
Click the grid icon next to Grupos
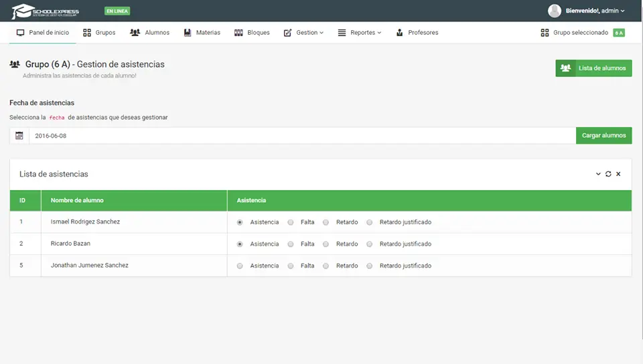pos(87,33)
